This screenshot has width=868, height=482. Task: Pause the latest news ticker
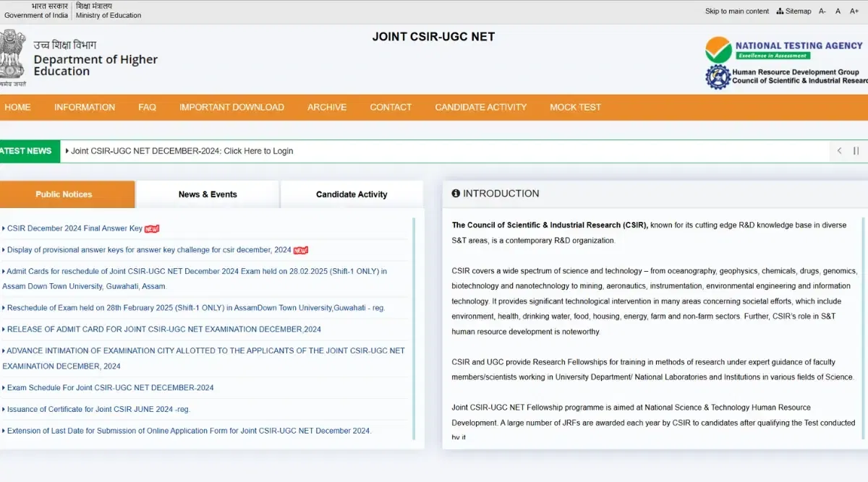(856, 151)
